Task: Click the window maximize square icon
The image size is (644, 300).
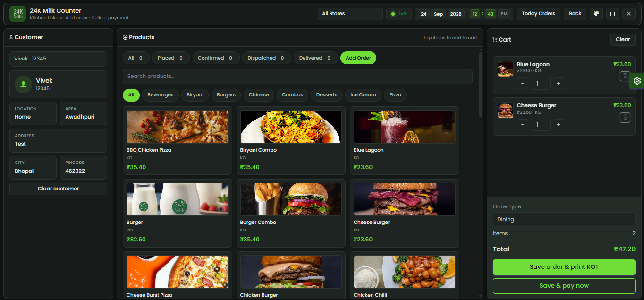Action: [613, 14]
